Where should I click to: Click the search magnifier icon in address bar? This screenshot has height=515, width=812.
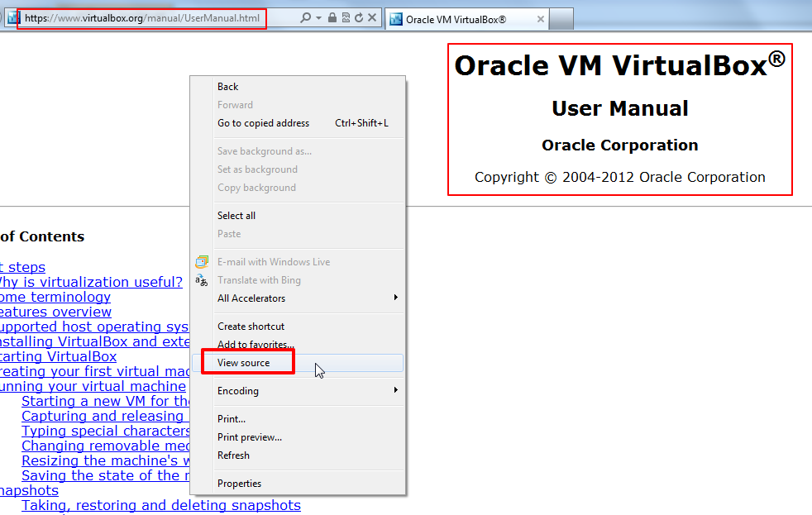click(x=305, y=18)
